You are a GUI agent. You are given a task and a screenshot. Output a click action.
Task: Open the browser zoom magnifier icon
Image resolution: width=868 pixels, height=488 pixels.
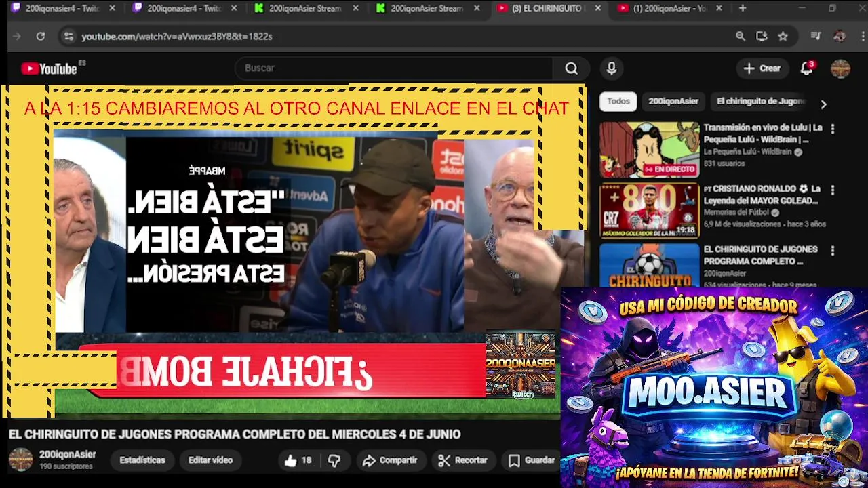tap(741, 36)
